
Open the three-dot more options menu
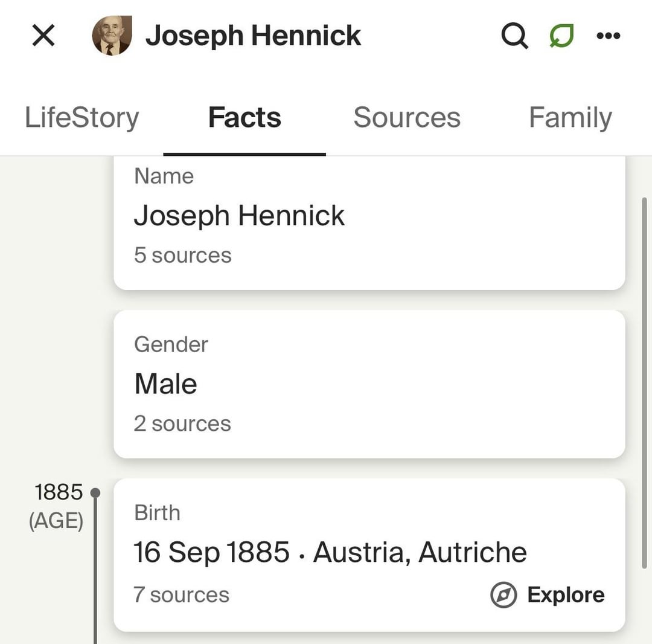pyautogui.click(x=609, y=36)
